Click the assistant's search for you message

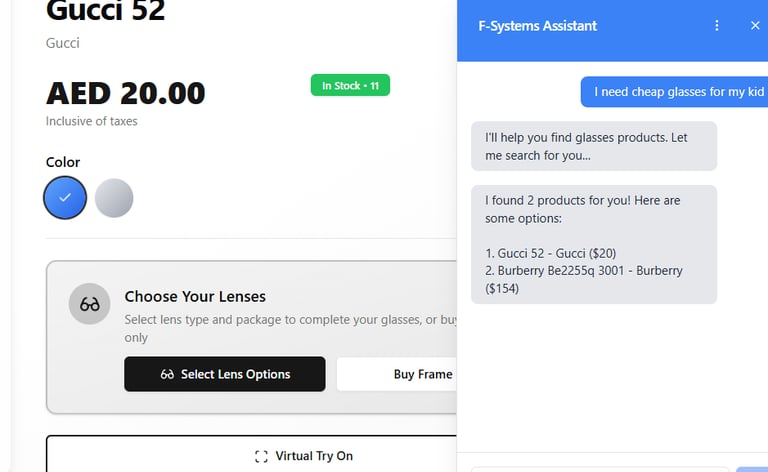[x=593, y=146]
